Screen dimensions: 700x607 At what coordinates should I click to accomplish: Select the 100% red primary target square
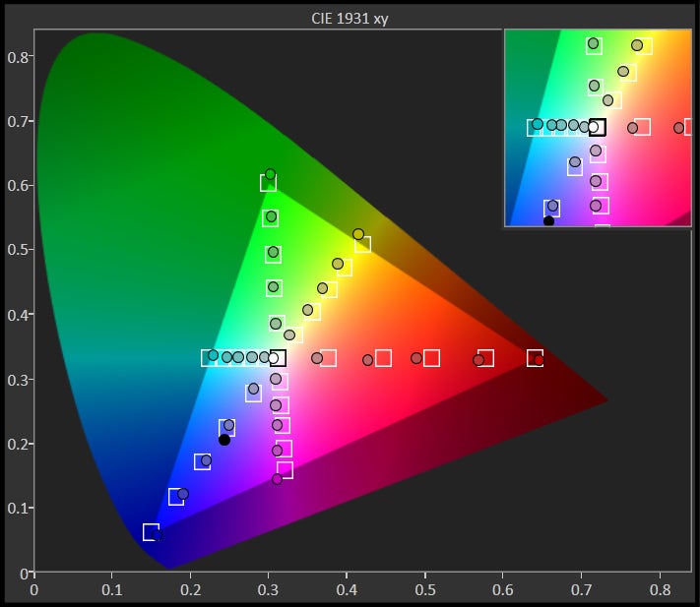535,358
